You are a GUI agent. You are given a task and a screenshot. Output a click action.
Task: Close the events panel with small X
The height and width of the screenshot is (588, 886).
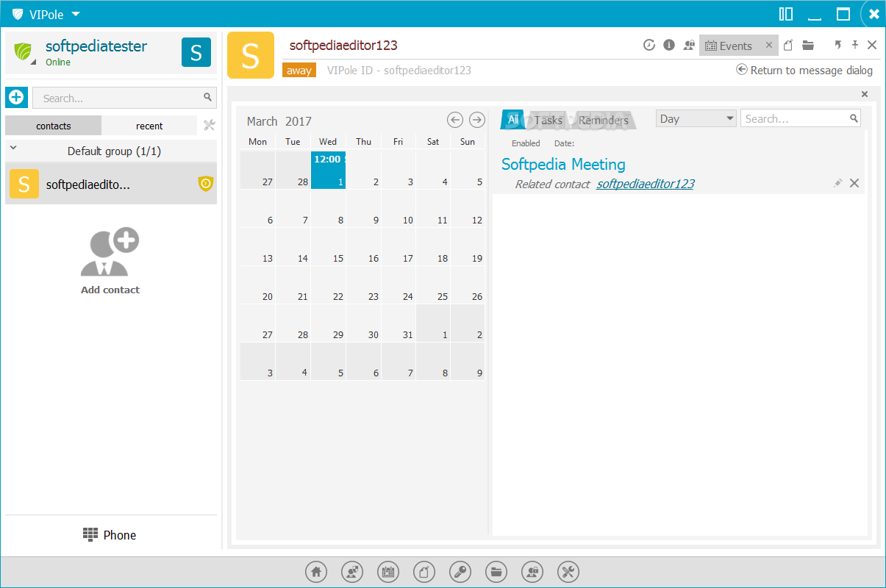click(865, 93)
